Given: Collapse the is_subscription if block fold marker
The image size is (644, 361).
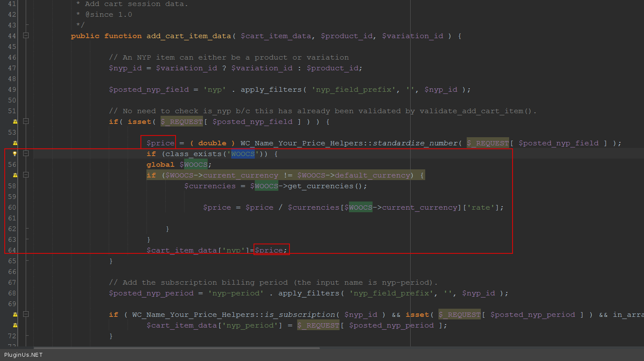Looking at the screenshot, I should click(26, 314).
